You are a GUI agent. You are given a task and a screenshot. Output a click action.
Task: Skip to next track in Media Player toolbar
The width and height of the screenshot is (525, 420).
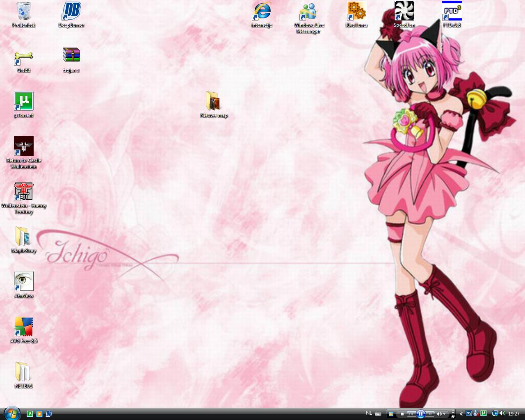click(x=430, y=414)
